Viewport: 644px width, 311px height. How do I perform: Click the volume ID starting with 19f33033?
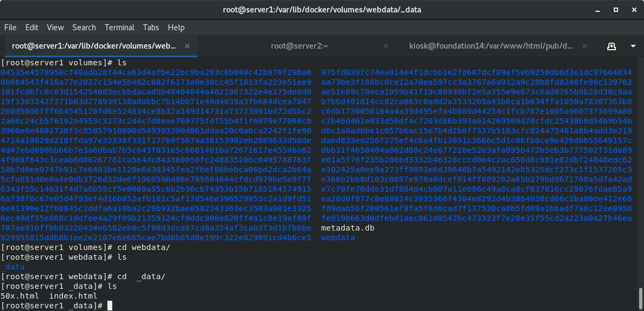point(156,102)
